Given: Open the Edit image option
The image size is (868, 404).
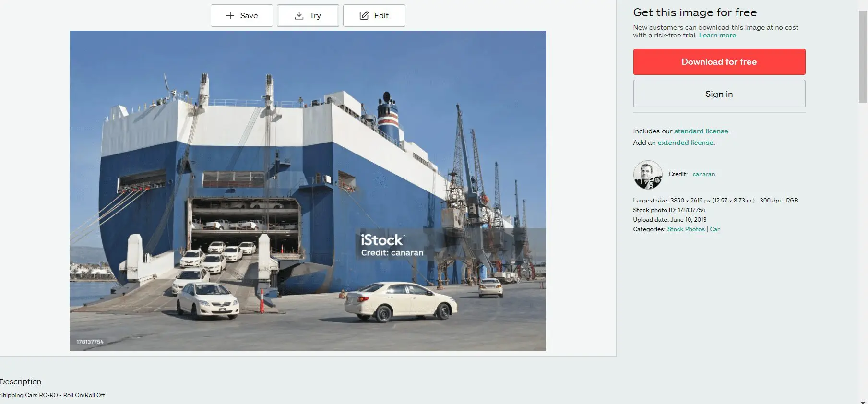Looking at the screenshot, I should (374, 15).
